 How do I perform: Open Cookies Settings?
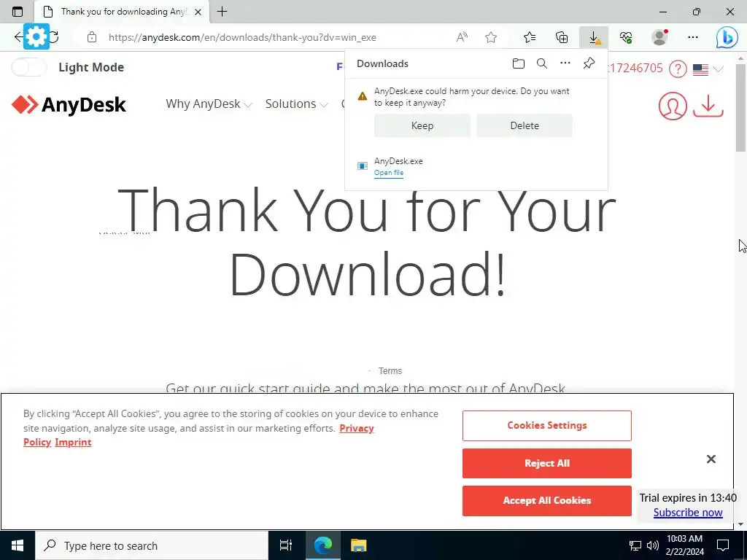[x=547, y=426]
